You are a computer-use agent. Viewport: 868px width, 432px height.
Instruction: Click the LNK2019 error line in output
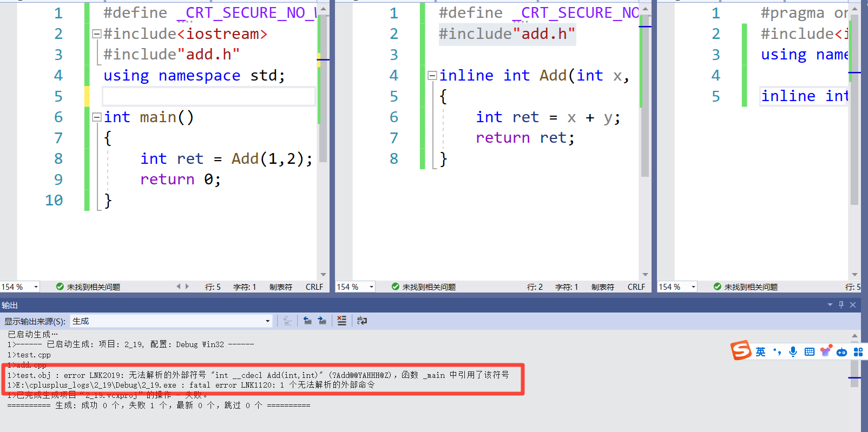258,375
